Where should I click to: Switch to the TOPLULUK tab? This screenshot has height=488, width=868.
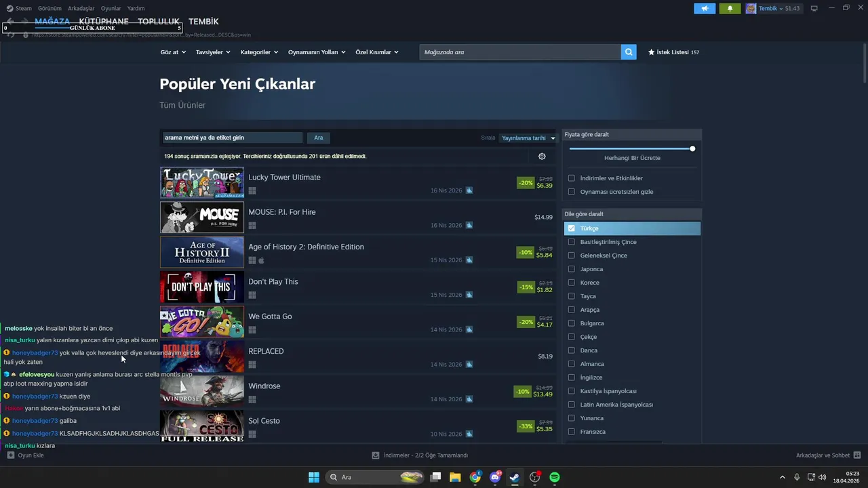[159, 22]
